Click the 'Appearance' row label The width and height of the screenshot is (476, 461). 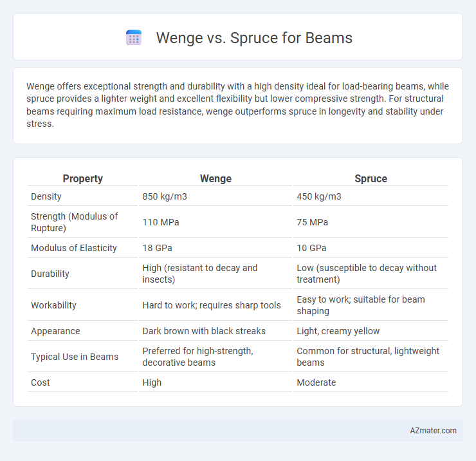(x=55, y=331)
